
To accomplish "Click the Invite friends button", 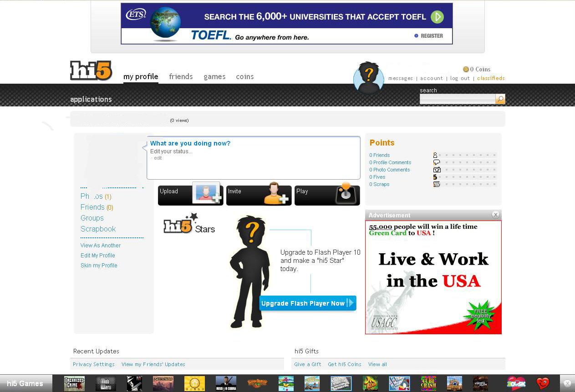I will (x=259, y=194).
